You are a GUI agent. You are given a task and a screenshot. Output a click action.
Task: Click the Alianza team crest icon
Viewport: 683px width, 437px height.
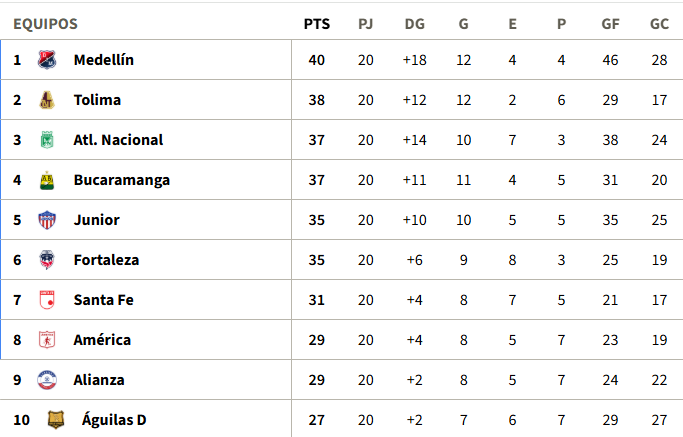[x=46, y=380]
